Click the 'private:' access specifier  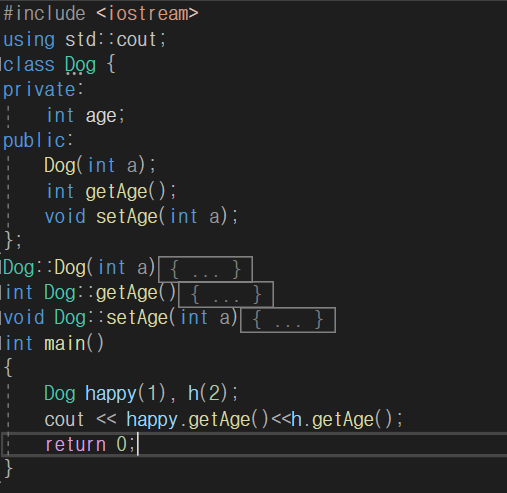click(43, 90)
